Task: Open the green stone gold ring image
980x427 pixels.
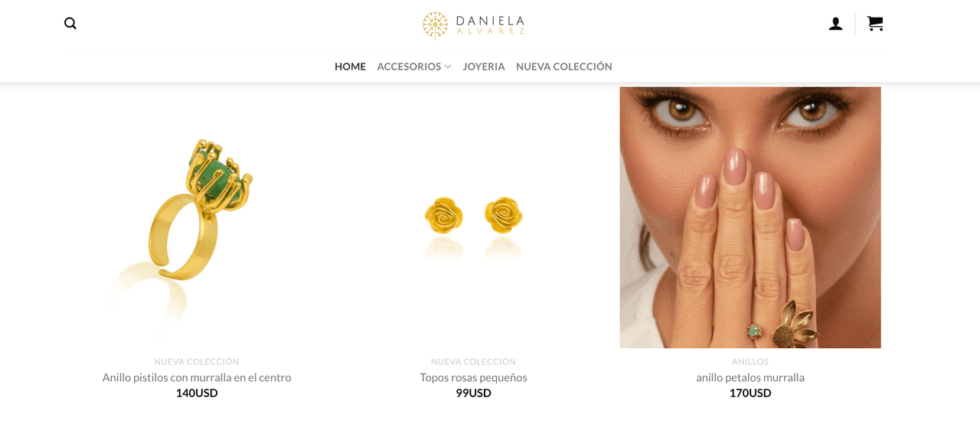Action: [197, 217]
